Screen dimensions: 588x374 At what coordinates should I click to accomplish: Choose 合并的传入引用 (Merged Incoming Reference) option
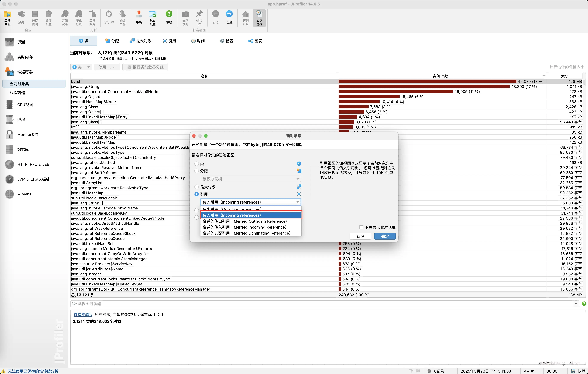[244, 227]
